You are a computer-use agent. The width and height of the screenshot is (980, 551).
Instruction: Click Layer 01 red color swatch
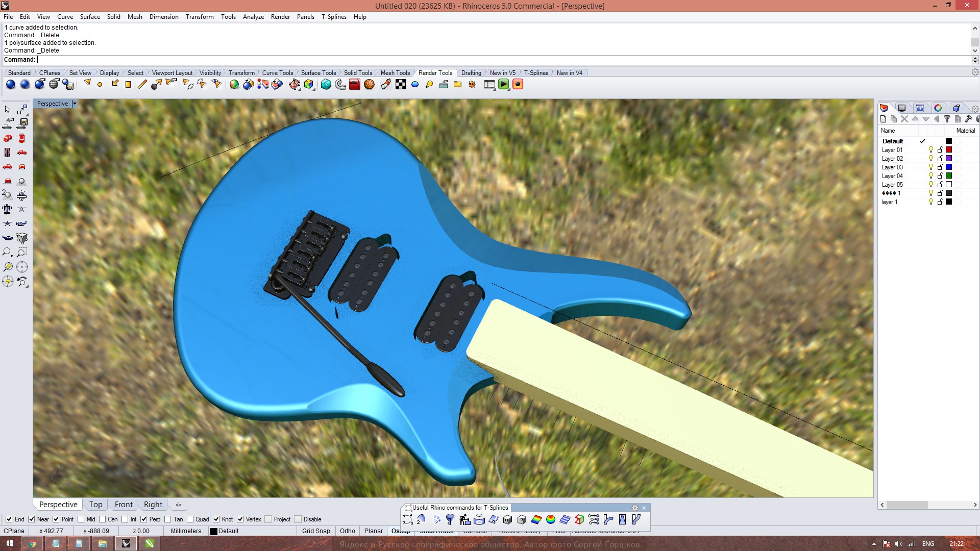pyautogui.click(x=949, y=150)
